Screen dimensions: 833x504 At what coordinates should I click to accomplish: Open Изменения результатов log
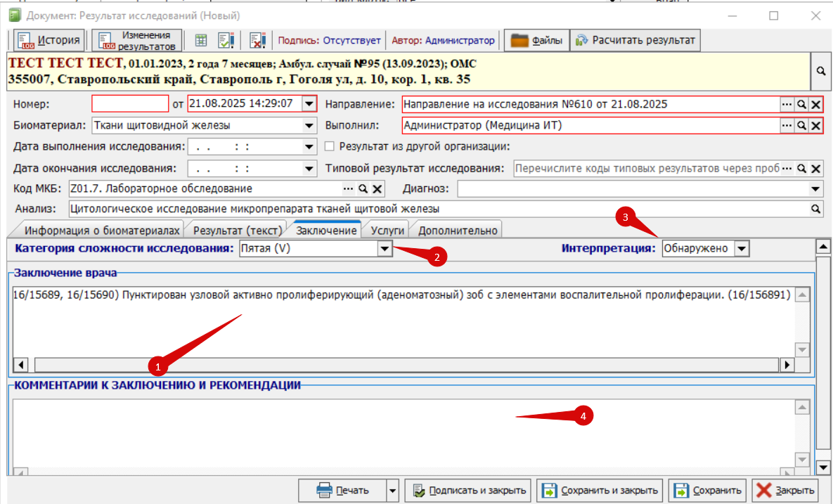[x=137, y=40]
